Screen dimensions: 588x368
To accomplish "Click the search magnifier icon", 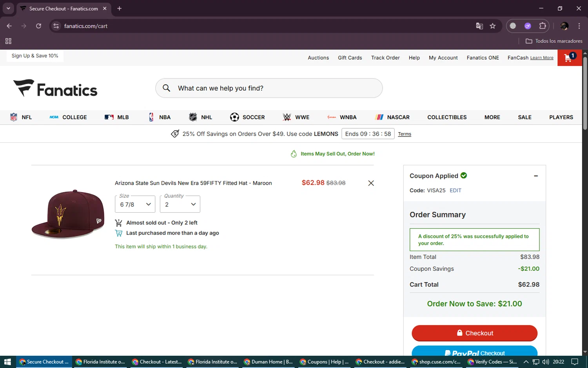I will pos(167,88).
